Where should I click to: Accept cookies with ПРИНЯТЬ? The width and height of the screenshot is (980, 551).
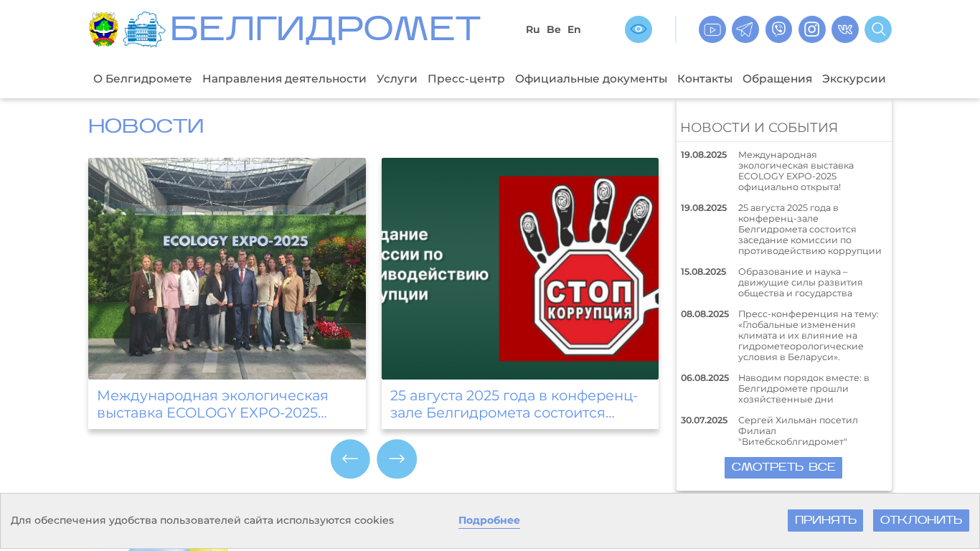click(825, 520)
